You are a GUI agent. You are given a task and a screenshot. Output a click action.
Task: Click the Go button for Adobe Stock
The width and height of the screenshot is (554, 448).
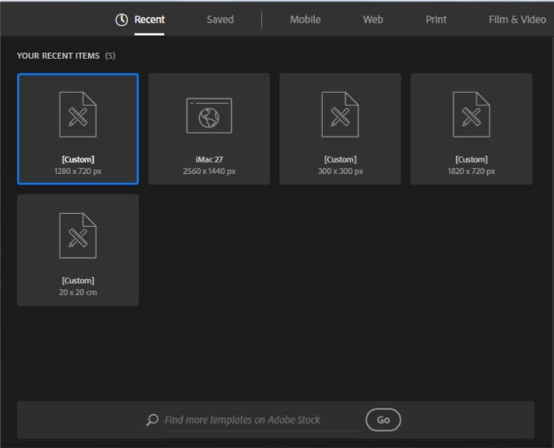pos(383,420)
